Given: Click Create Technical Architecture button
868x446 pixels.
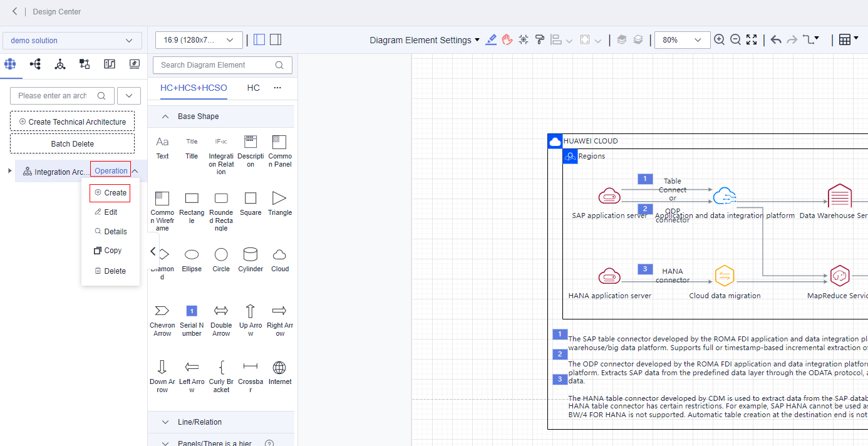Looking at the screenshot, I should (73, 122).
